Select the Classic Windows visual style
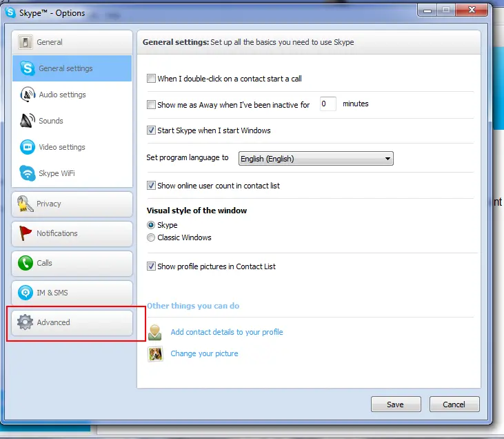This screenshot has width=504, height=439. tap(151, 237)
